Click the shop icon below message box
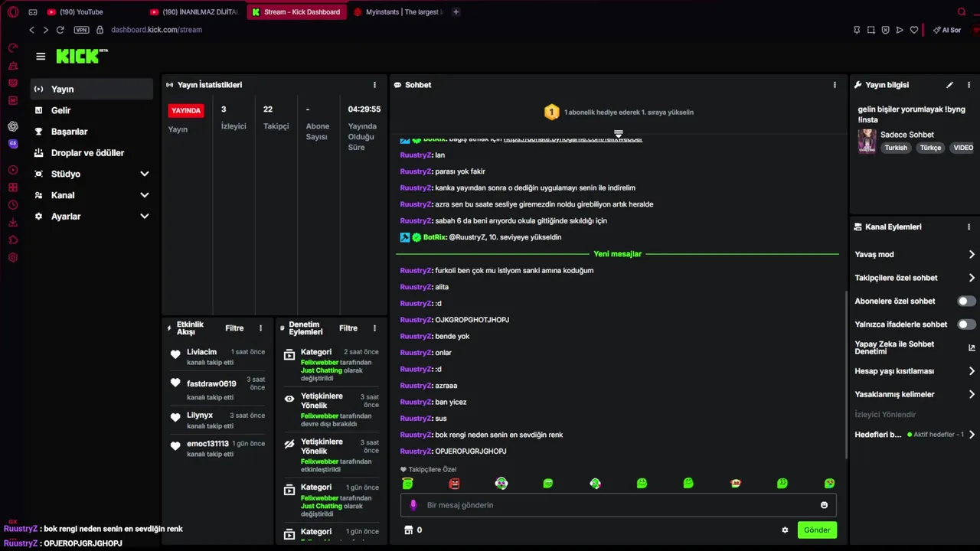 [408, 530]
